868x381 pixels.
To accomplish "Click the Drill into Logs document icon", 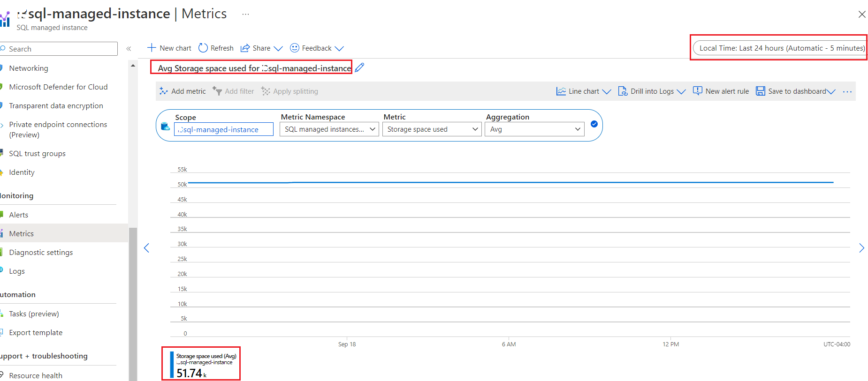I will (x=623, y=91).
